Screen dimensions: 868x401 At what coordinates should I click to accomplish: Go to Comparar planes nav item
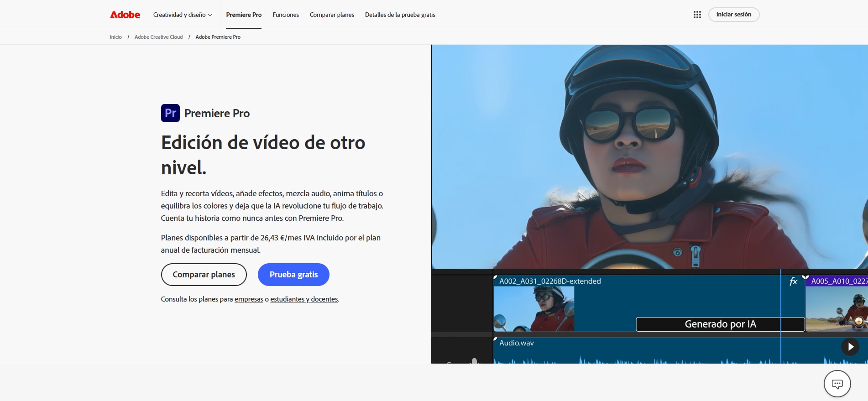pos(332,15)
